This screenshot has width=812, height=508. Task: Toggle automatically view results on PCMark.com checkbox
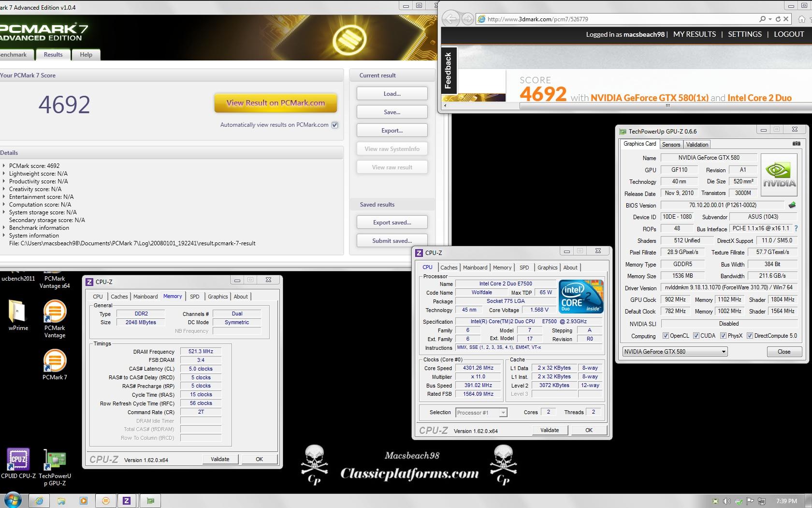click(334, 125)
